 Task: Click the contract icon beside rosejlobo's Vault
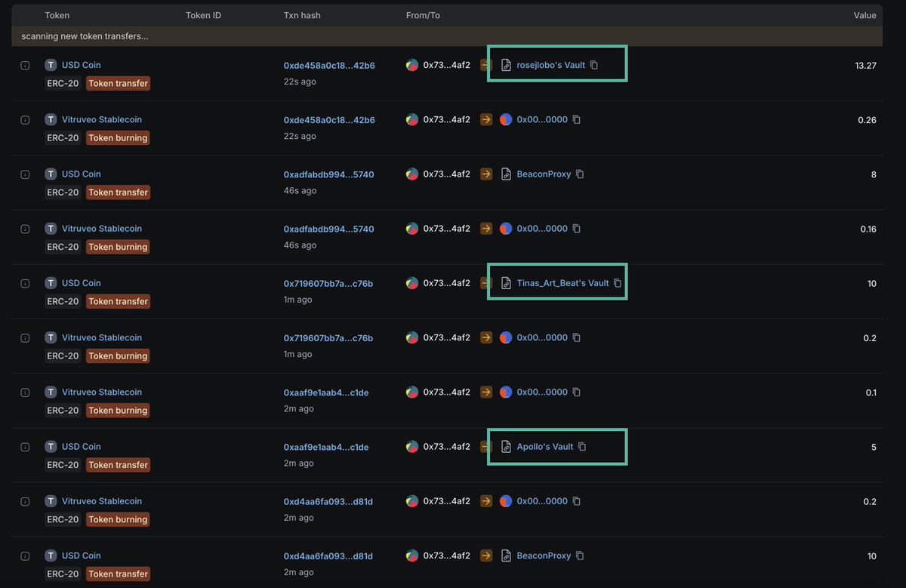tap(507, 65)
